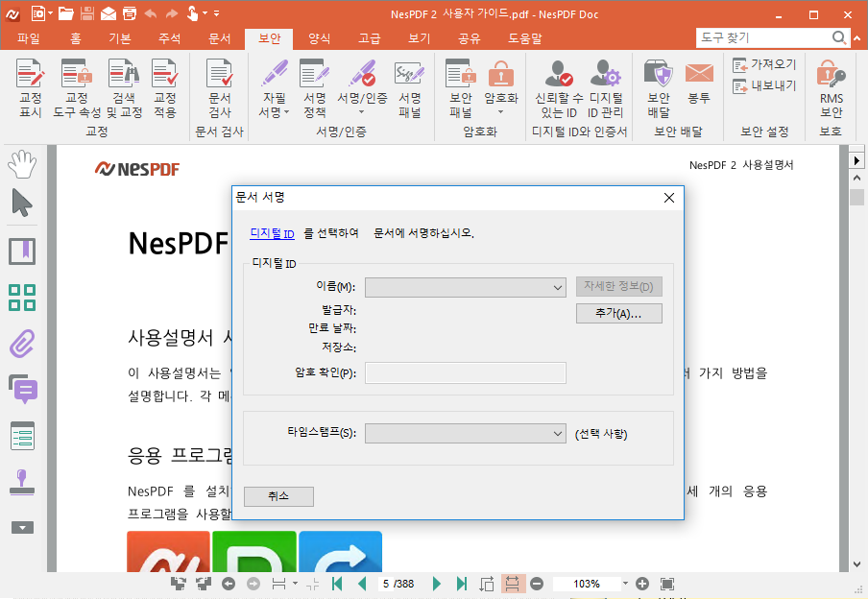The width and height of the screenshot is (868, 599).
Task: Click the search magnifier icon
Action: point(839,37)
